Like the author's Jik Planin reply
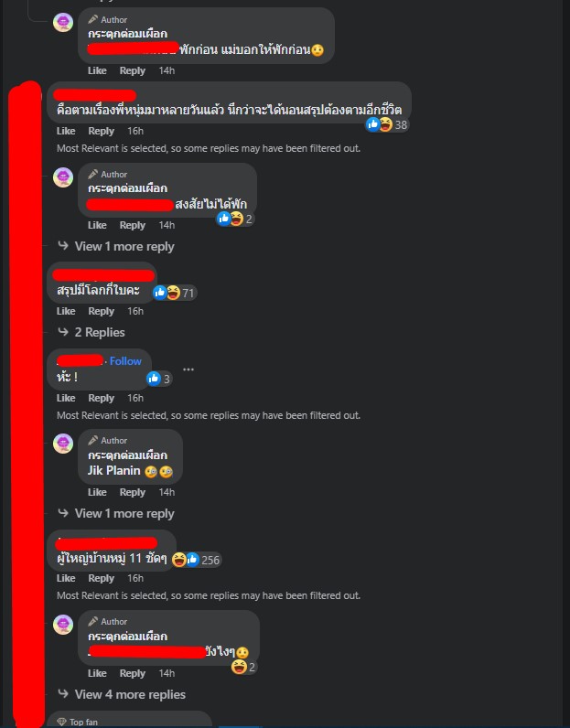The width and height of the screenshot is (570, 728). click(97, 492)
